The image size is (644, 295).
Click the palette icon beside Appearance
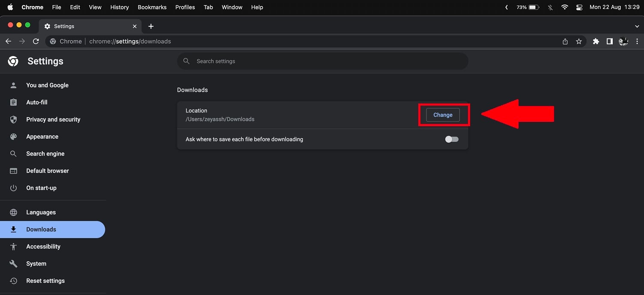pos(13,136)
